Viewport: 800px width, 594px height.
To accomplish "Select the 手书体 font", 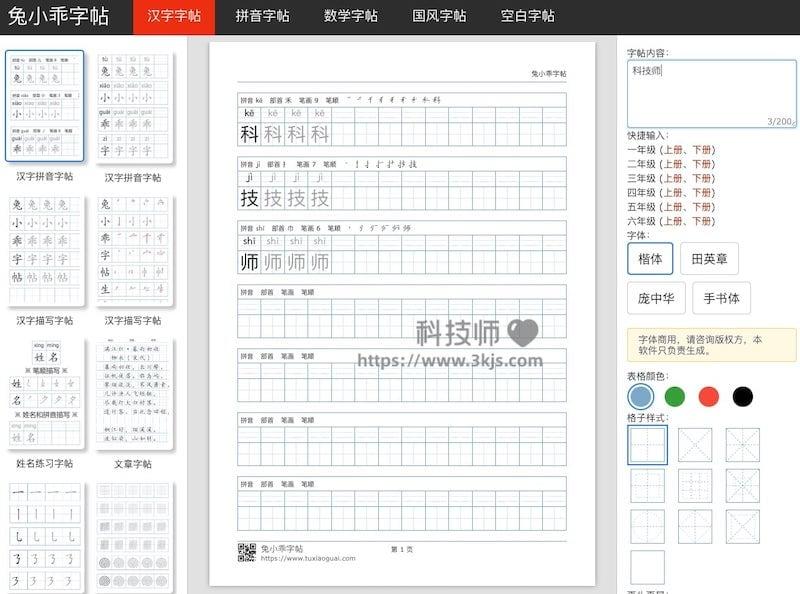I will 721,298.
